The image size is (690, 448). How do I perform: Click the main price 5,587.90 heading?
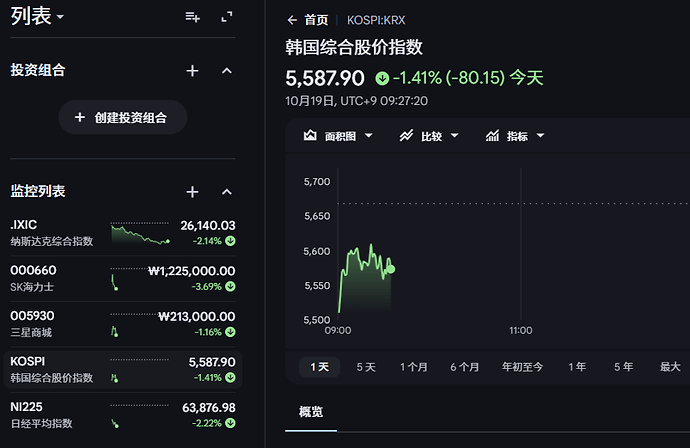(x=325, y=79)
